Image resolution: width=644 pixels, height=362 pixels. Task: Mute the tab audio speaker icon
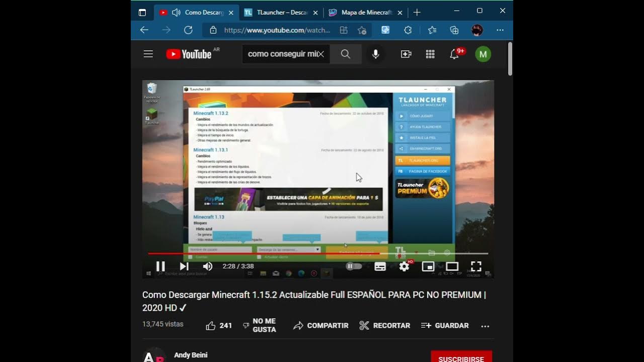click(x=176, y=13)
